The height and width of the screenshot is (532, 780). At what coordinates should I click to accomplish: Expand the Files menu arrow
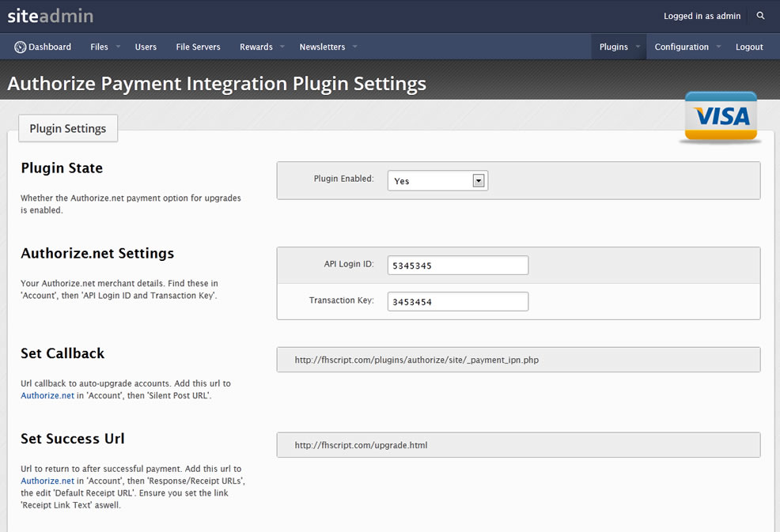(118, 47)
